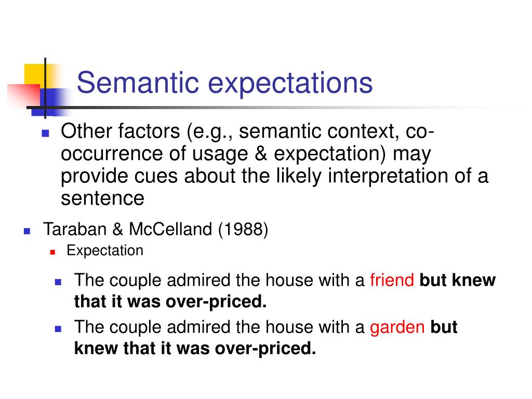Click the 'Expectation' sub-bullet text
The height and width of the screenshot is (399, 532).
click(105, 251)
